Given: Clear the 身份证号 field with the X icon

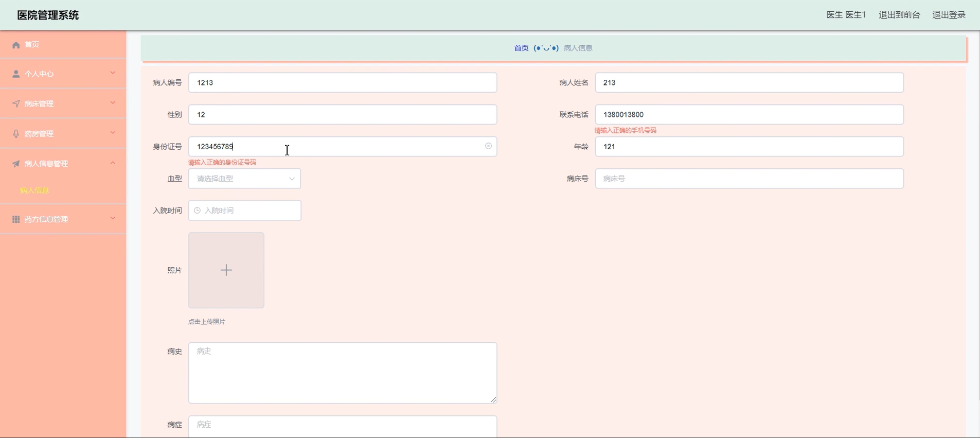Looking at the screenshot, I should 488,146.
